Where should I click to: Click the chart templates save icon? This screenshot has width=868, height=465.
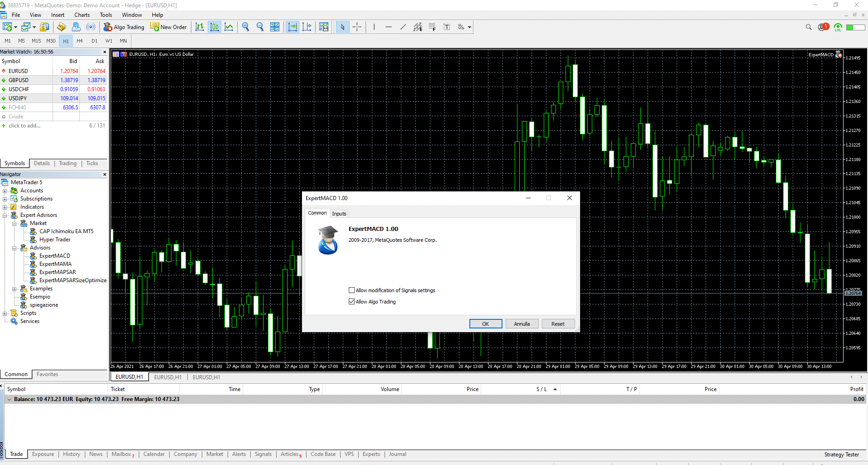pyautogui.click(x=324, y=27)
